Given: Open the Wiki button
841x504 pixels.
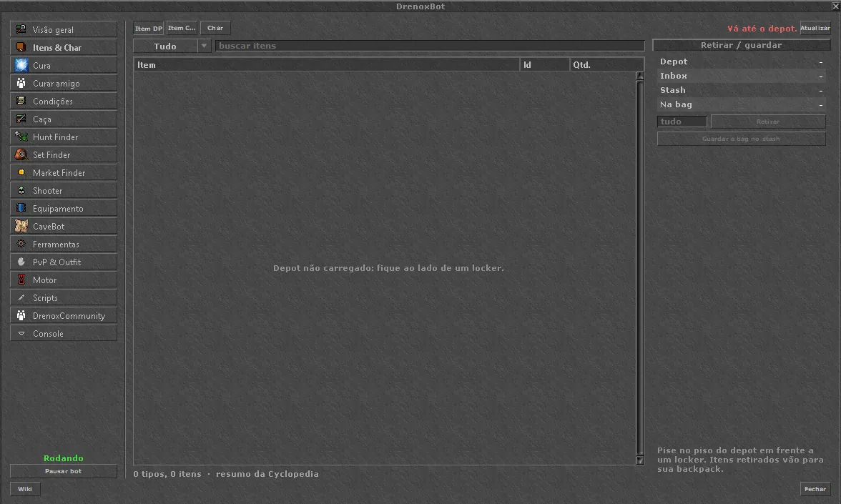Looking at the screenshot, I should coord(24,489).
